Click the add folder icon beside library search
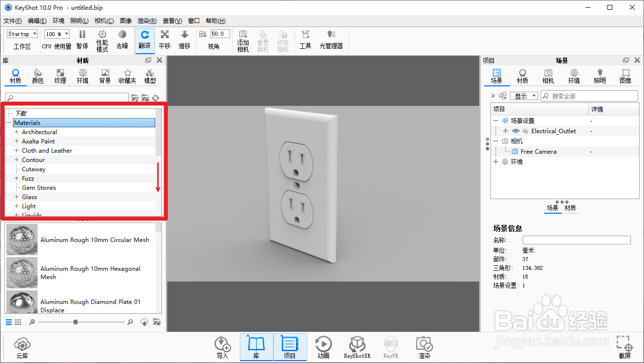644x363 pixels. coord(135,98)
